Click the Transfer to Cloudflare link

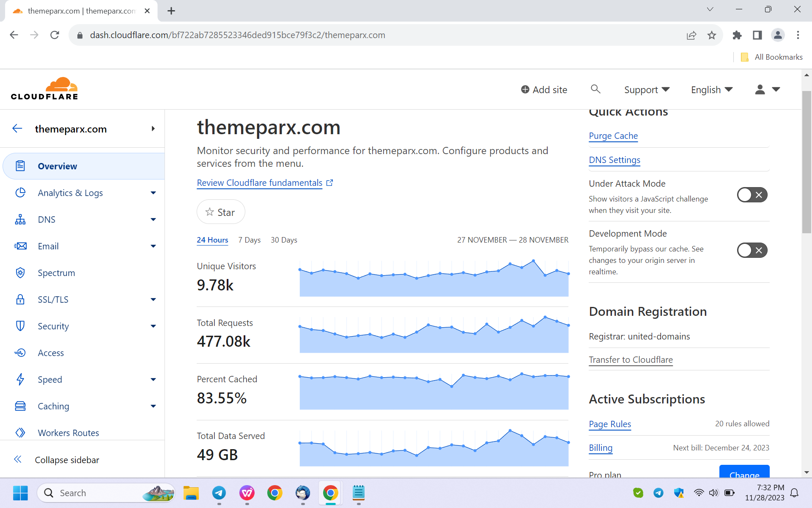pos(631,359)
